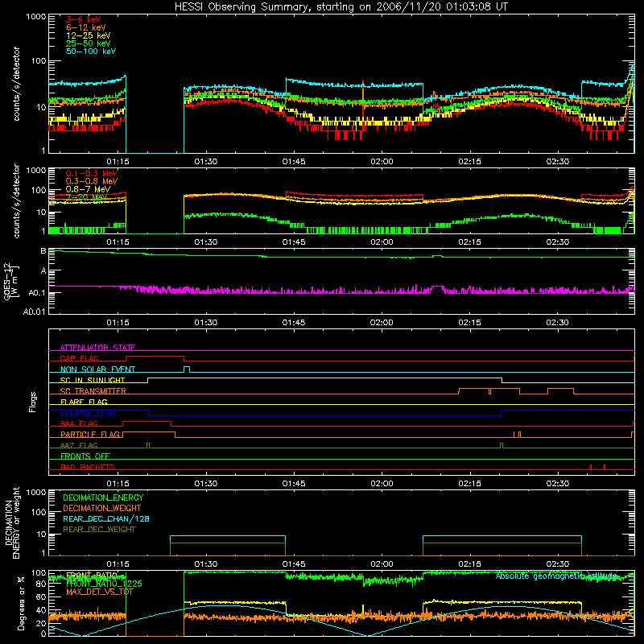644x644 pixels.
Task: Select the REAR_DEC_CHAN/128 legend label
Action: point(106,518)
